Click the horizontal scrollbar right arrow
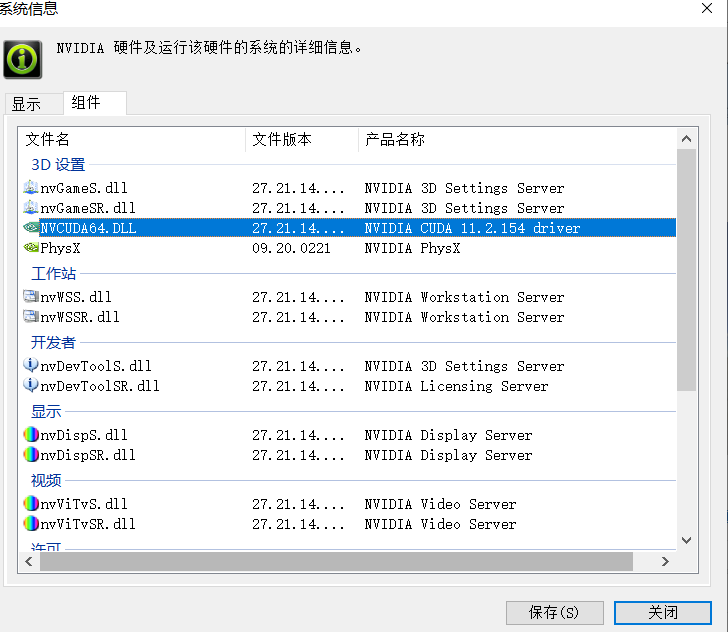728x632 pixels. point(665,561)
